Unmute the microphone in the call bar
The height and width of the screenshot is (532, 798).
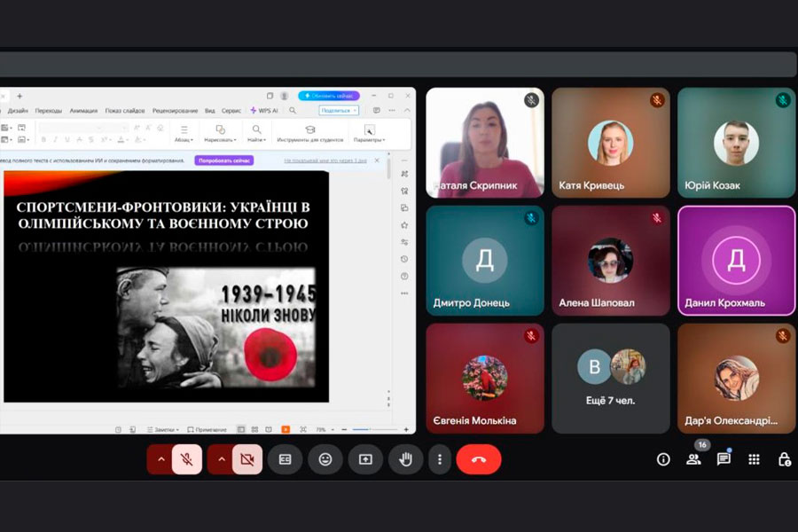(x=187, y=459)
